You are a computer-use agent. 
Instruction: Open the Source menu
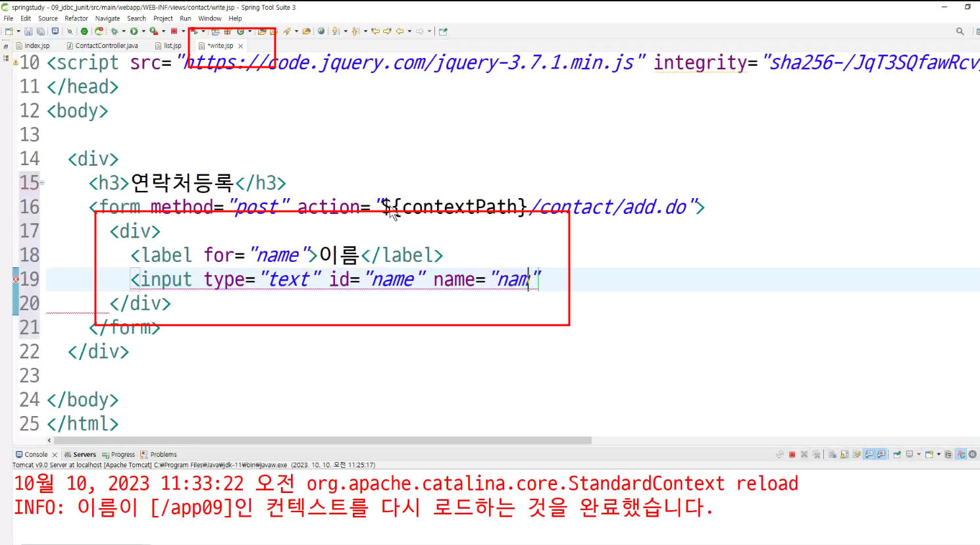coord(48,18)
